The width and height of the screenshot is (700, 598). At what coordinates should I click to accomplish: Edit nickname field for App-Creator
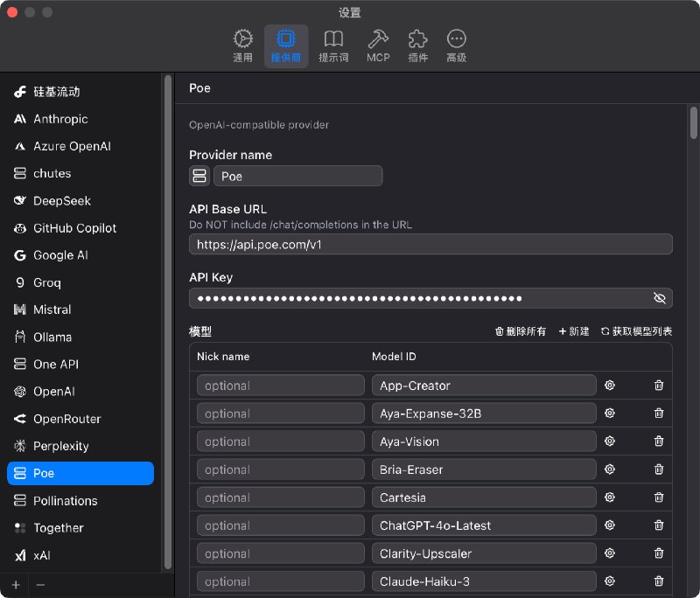(281, 386)
